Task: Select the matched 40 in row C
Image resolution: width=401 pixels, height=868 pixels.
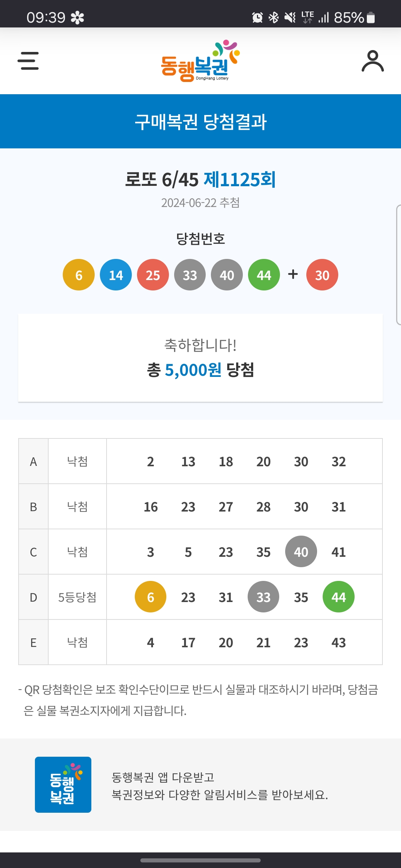Action: (x=301, y=552)
